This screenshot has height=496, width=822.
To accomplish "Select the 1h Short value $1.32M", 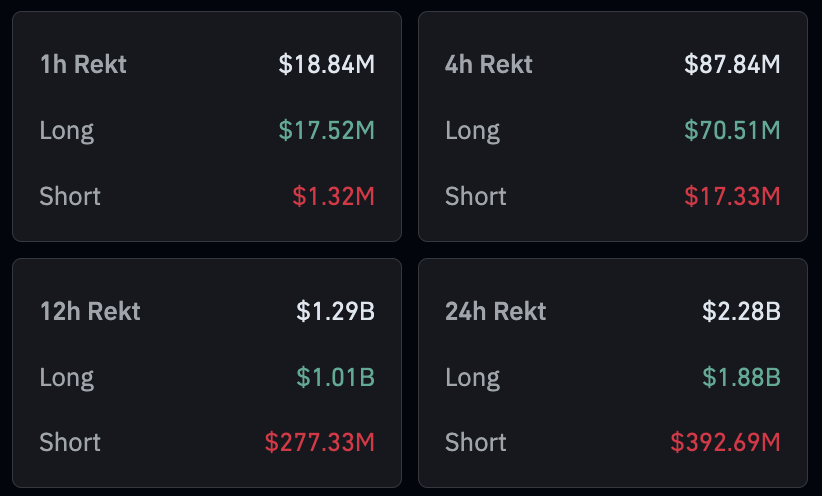I will coord(333,195).
